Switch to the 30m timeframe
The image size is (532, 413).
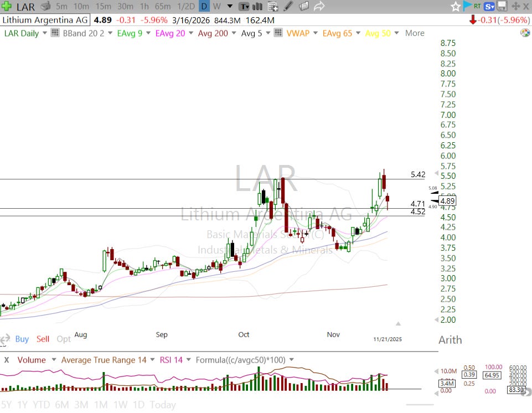pyautogui.click(x=125, y=7)
